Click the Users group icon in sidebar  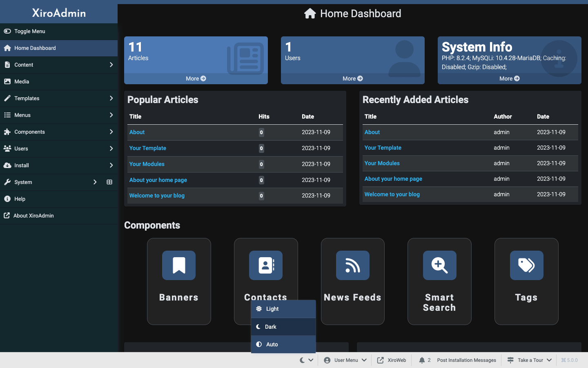click(x=7, y=148)
